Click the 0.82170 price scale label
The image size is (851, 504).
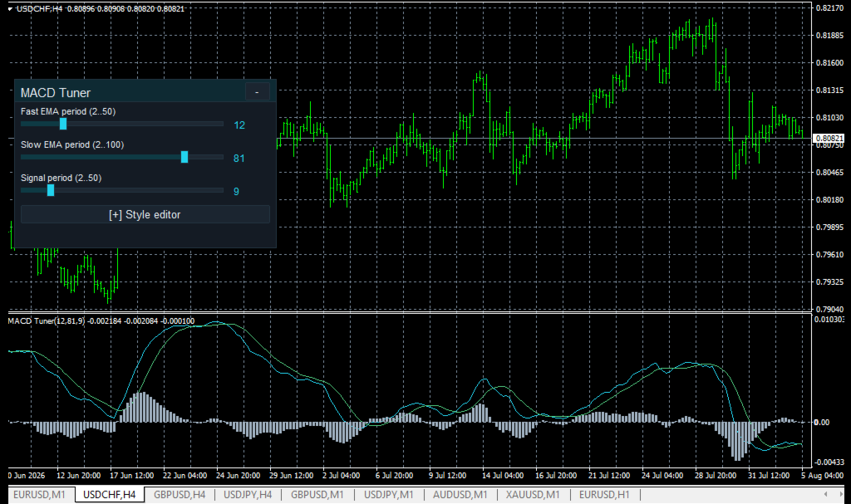point(830,8)
